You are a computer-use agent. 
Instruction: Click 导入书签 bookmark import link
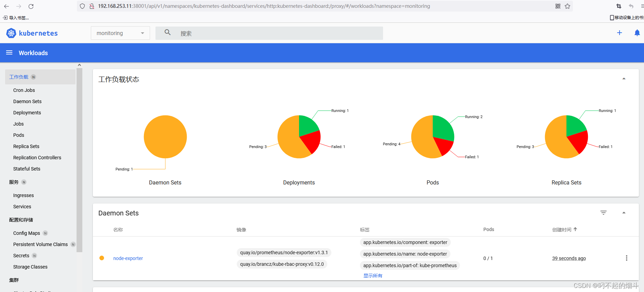pyautogui.click(x=16, y=18)
